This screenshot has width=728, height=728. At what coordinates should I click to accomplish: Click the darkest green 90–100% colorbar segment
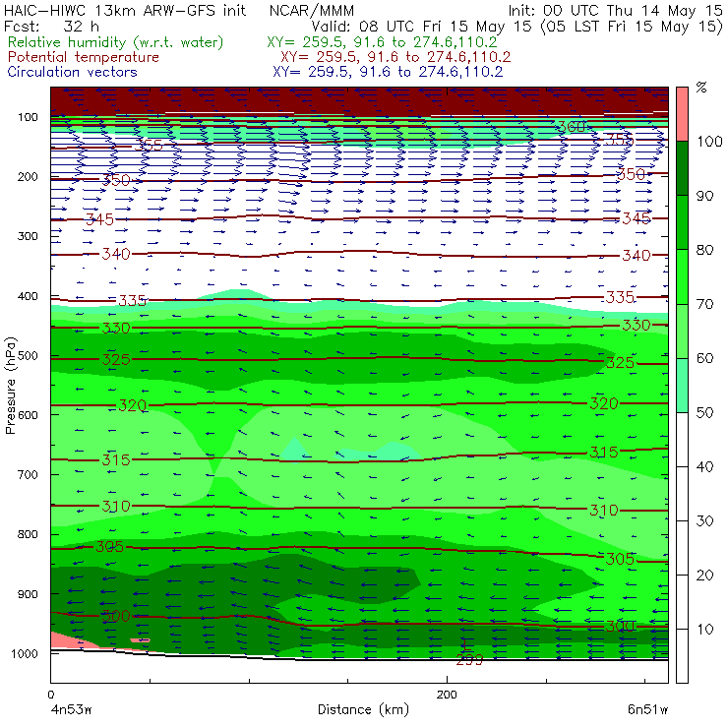point(682,168)
